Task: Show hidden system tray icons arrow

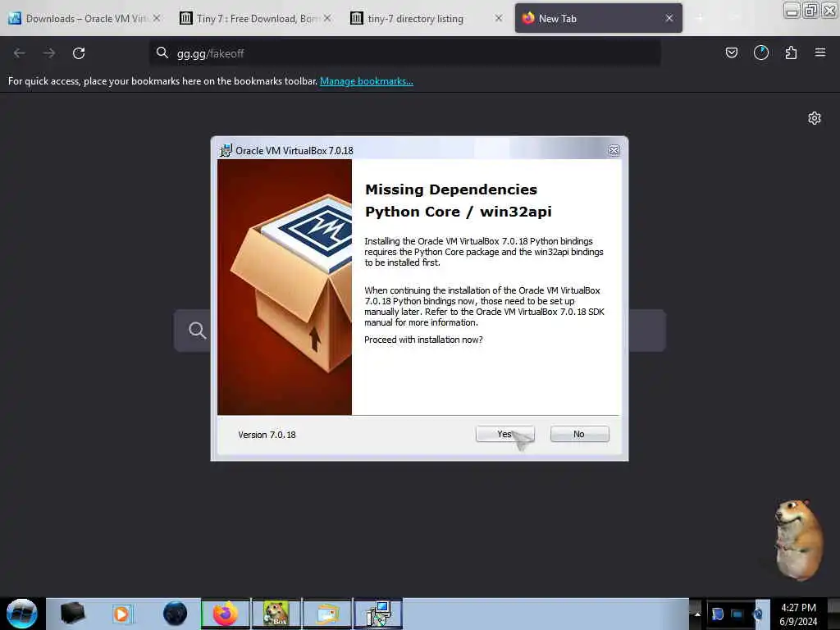Action: [697, 614]
